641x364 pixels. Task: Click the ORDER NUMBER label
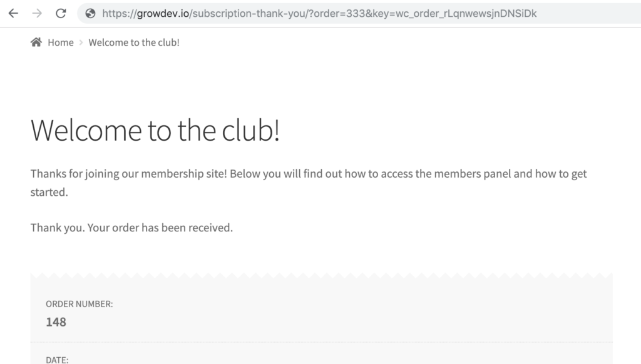[x=79, y=304]
